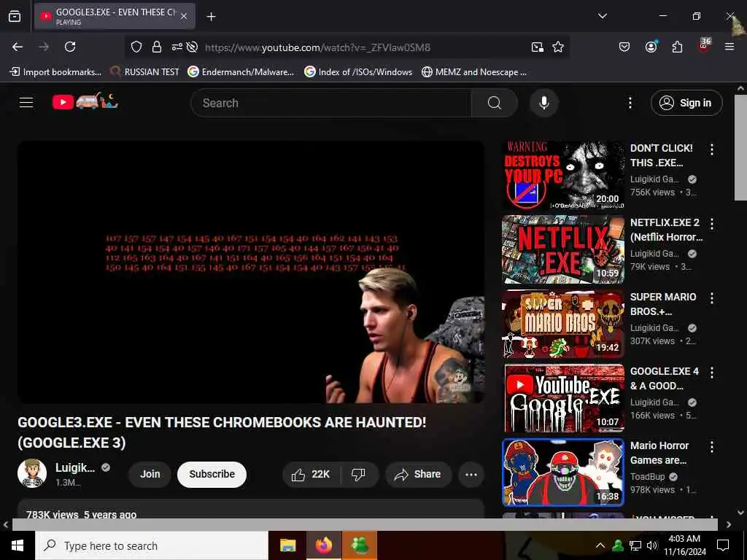The width and height of the screenshot is (747, 560).
Task: Open extension with 36 badge
Action: (x=704, y=45)
